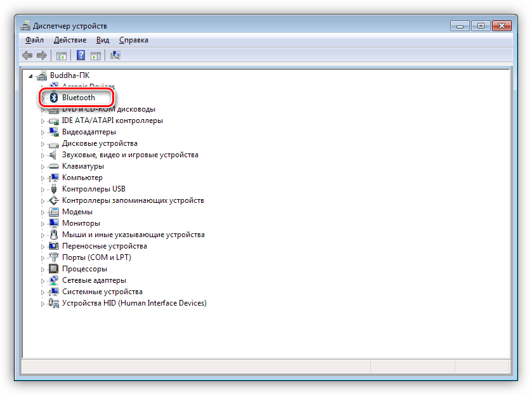Viewport: 532px width, 395px height.
Task: Select Мыши и иные указывающие устройства
Action: tap(133, 235)
